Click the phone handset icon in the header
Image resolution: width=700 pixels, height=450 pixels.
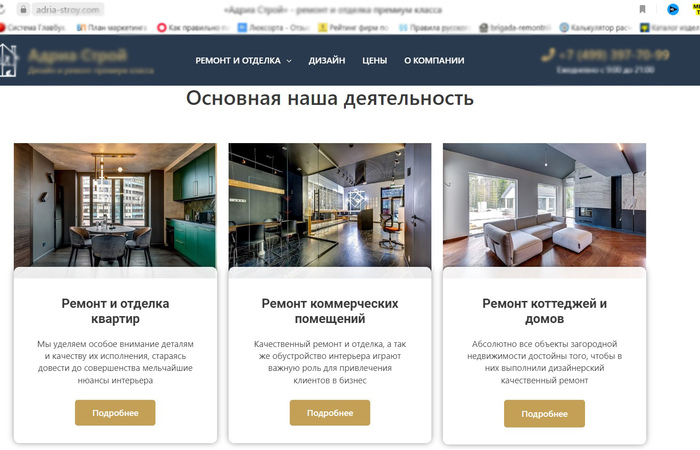pos(548,55)
